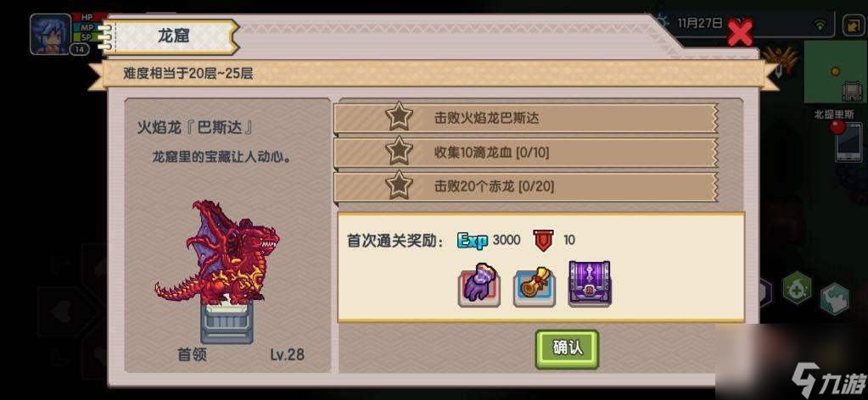
Task: Tap the 11月27日 date display
Action: 700,23
